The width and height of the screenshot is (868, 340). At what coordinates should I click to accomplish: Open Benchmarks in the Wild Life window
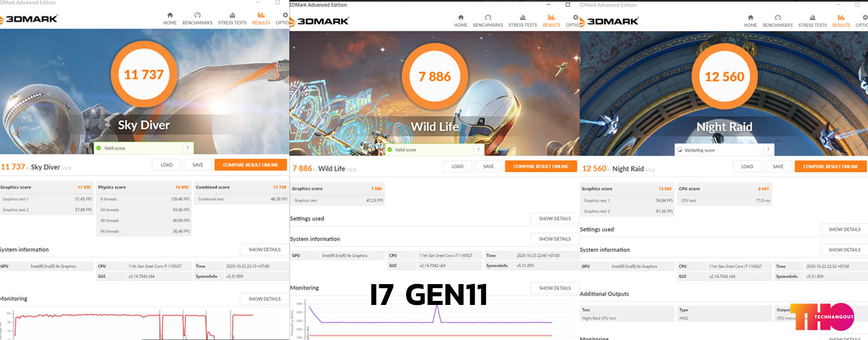tap(488, 21)
